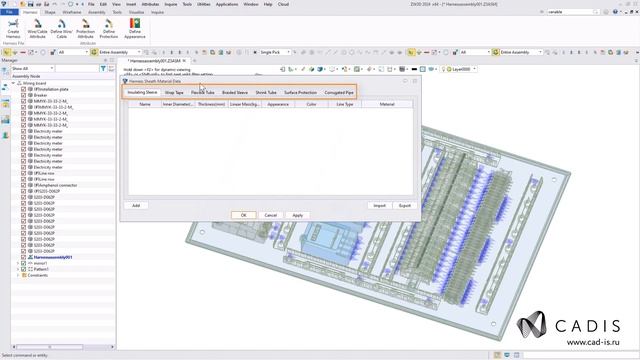This screenshot has height=360, width=640.
Task: Select the Corrugated Pipe tab
Action: (x=339, y=93)
